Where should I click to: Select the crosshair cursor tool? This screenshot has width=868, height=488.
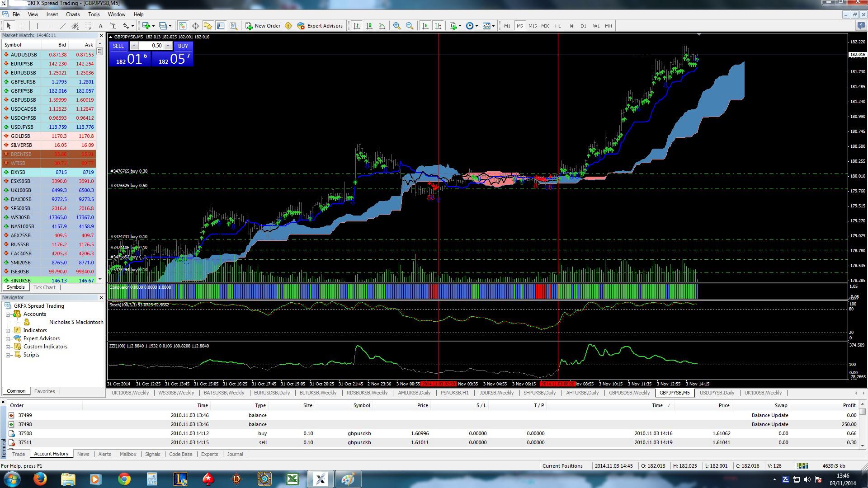click(x=22, y=26)
